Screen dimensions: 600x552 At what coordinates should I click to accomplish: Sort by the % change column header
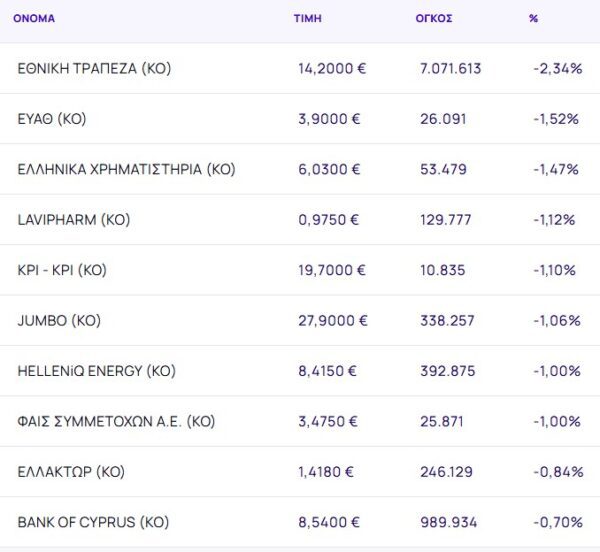(x=533, y=18)
